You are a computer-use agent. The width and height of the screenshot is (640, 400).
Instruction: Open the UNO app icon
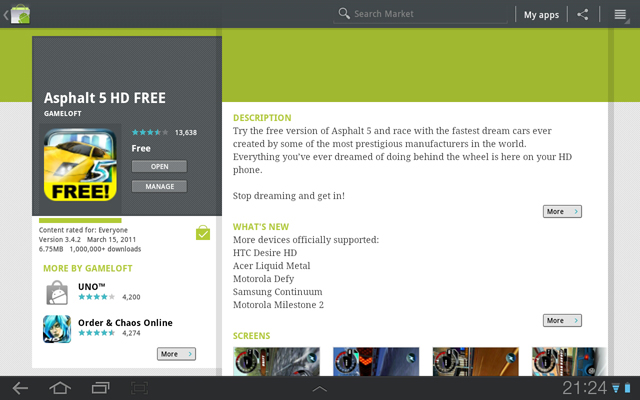coord(57,292)
